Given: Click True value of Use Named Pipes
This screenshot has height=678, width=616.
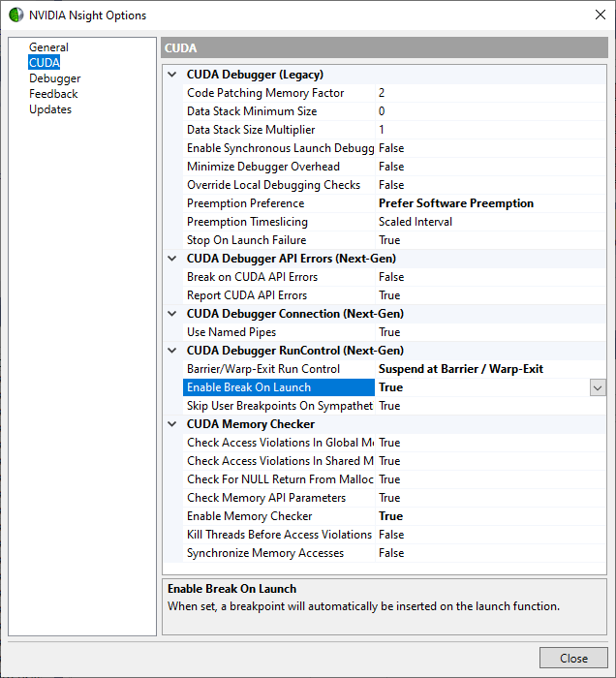Looking at the screenshot, I should tap(490, 332).
